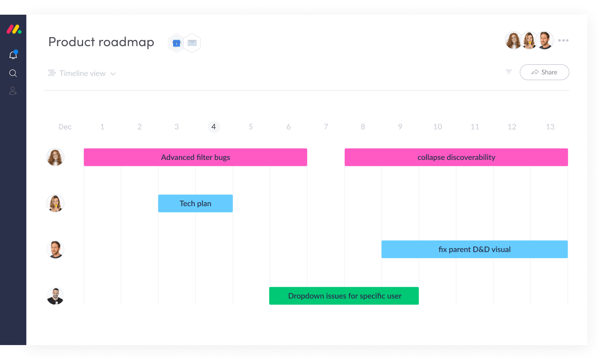Open the notifications bell

(x=13, y=55)
